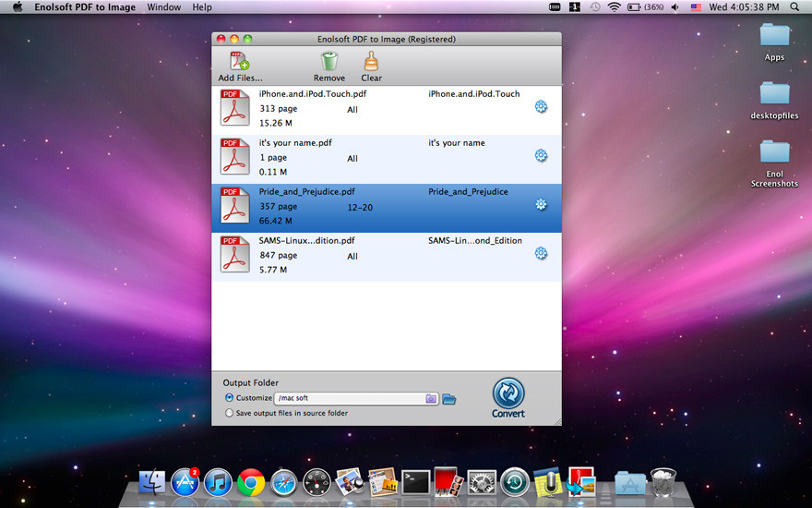Click the file name SAMS-Linux...dition.pdf
812x508 pixels.
click(x=306, y=240)
